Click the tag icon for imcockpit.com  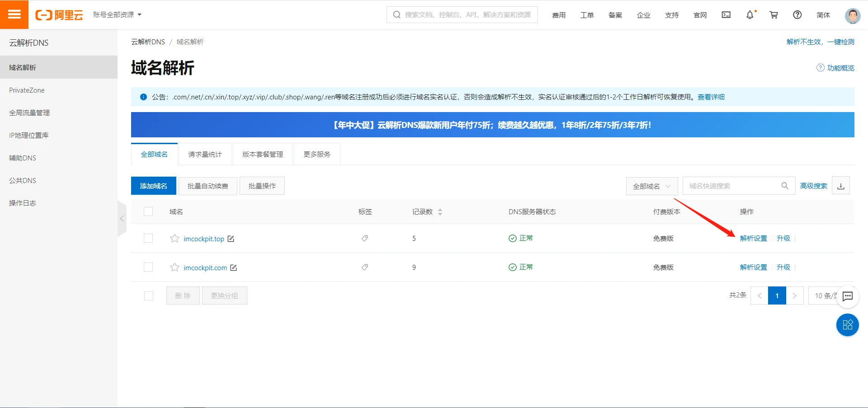coord(365,267)
